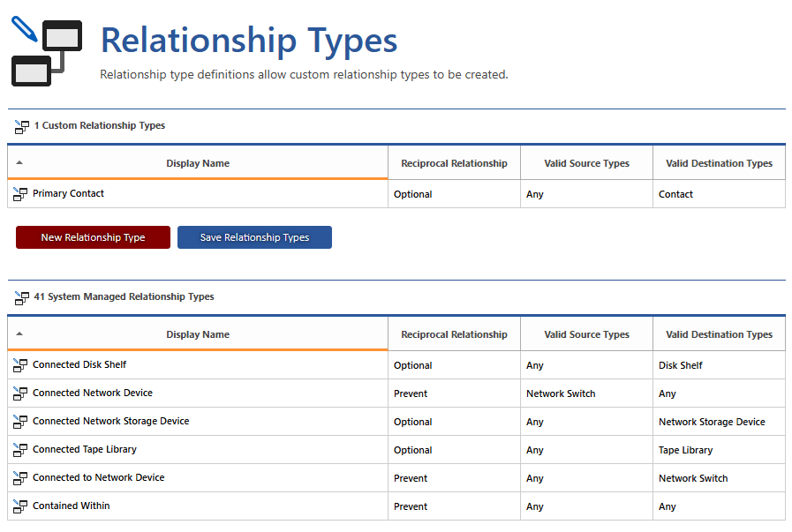
Task: Open the Contained Within relationship type
Action: (x=72, y=506)
